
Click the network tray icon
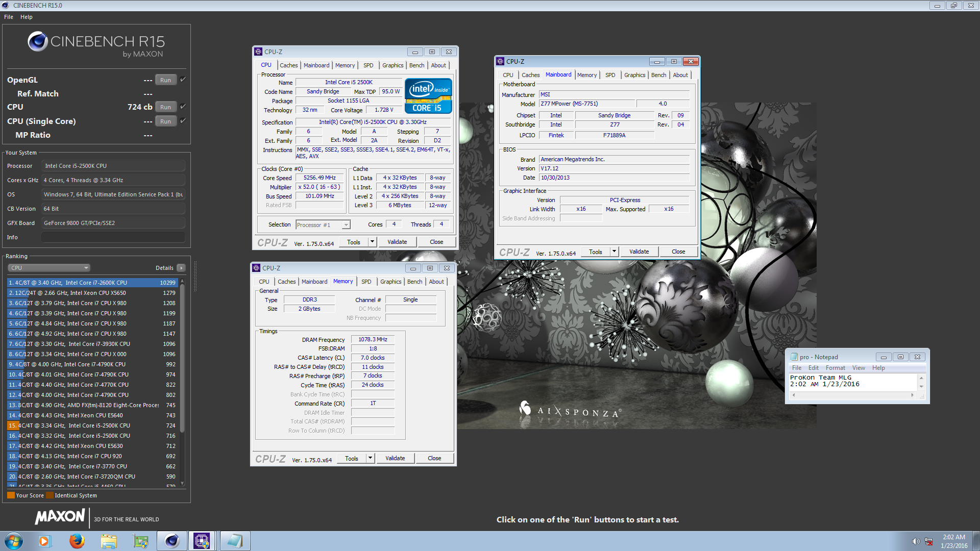click(928, 541)
